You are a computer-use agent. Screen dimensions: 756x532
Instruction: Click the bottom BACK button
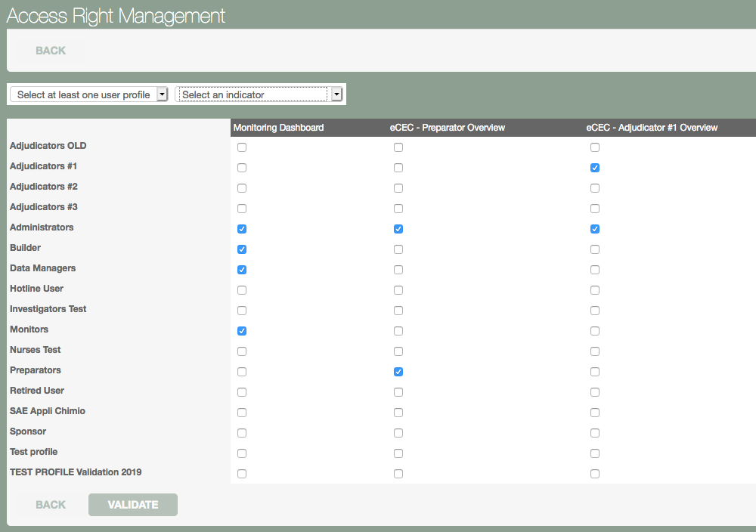[51, 505]
